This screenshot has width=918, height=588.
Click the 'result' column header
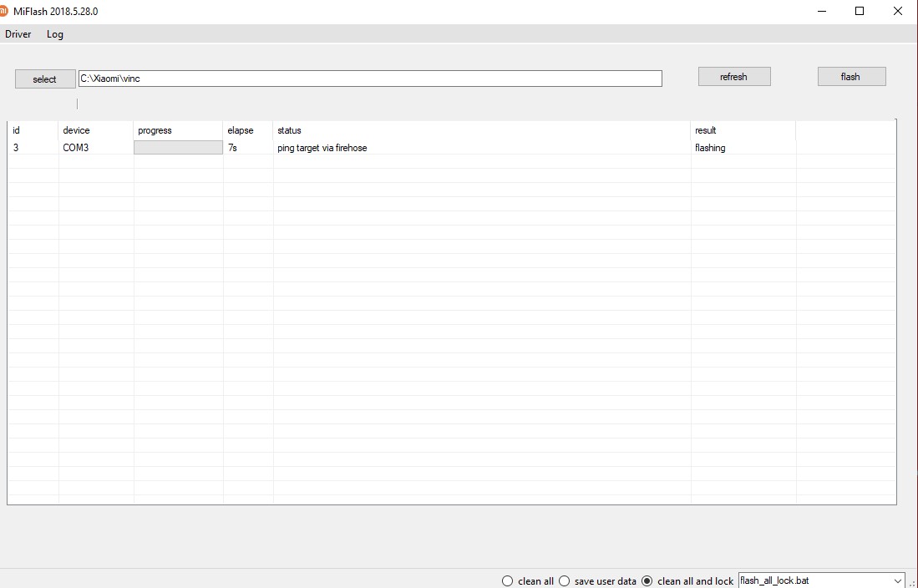[743, 130]
